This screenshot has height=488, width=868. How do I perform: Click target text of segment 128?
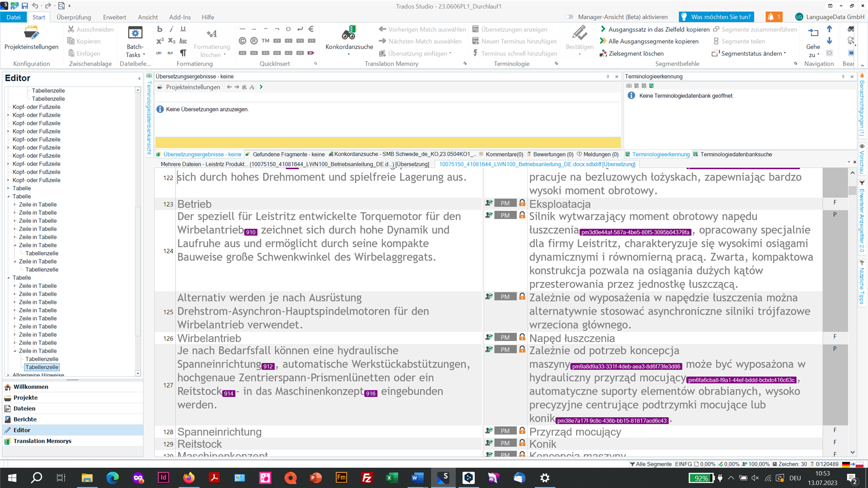click(x=575, y=432)
